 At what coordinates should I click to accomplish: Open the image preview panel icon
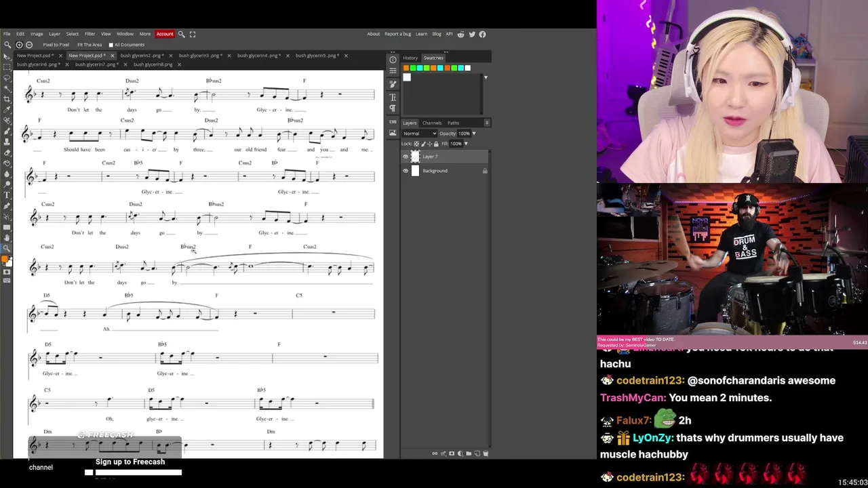click(393, 133)
